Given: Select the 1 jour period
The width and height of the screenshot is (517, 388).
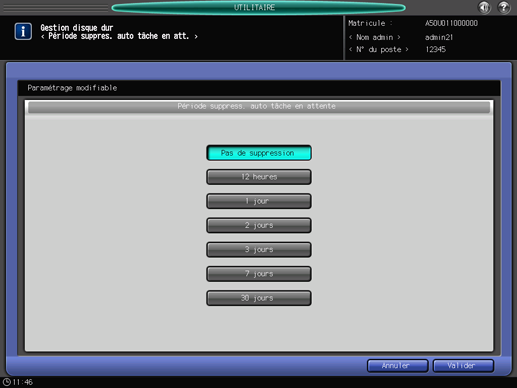Looking at the screenshot, I should (x=259, y=201).
